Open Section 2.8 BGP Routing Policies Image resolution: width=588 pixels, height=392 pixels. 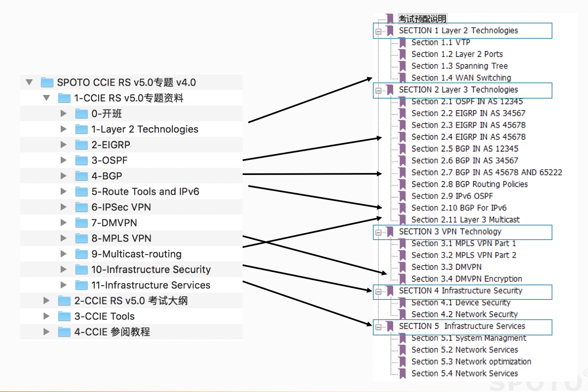pyautogui.click(x=470, y=184)
